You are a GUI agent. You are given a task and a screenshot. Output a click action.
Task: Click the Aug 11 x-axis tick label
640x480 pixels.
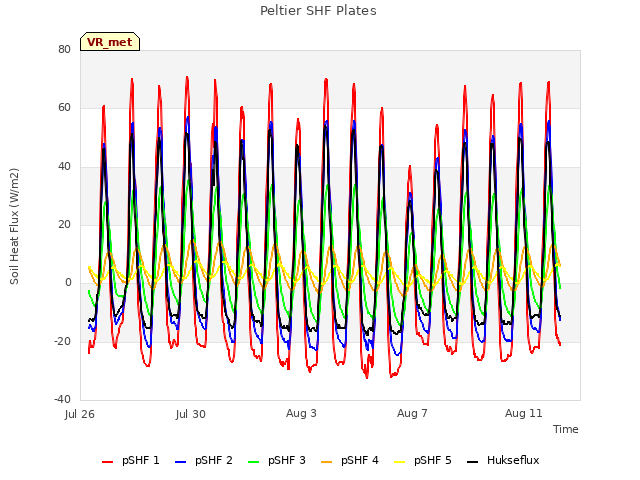pos(524,413)
